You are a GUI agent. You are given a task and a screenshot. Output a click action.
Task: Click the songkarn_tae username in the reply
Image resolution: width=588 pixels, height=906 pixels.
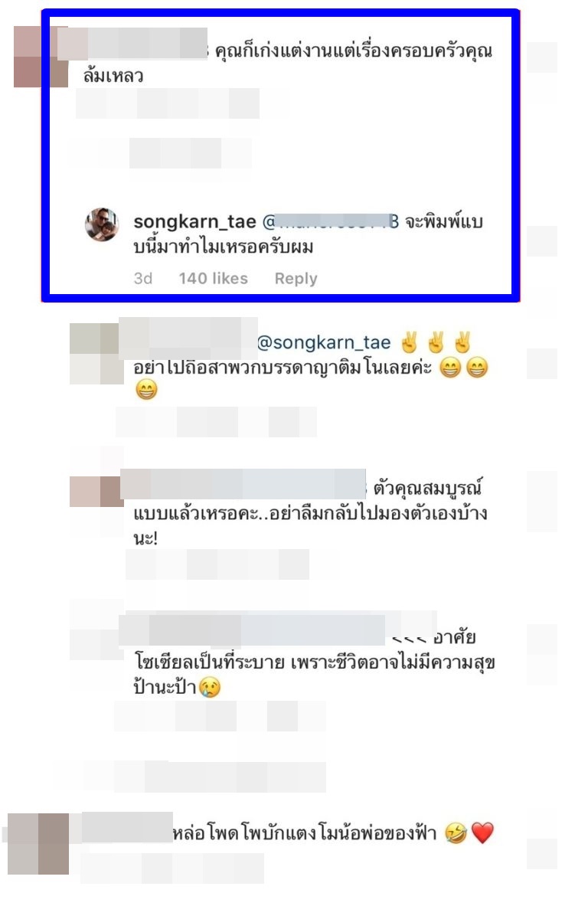194,221
